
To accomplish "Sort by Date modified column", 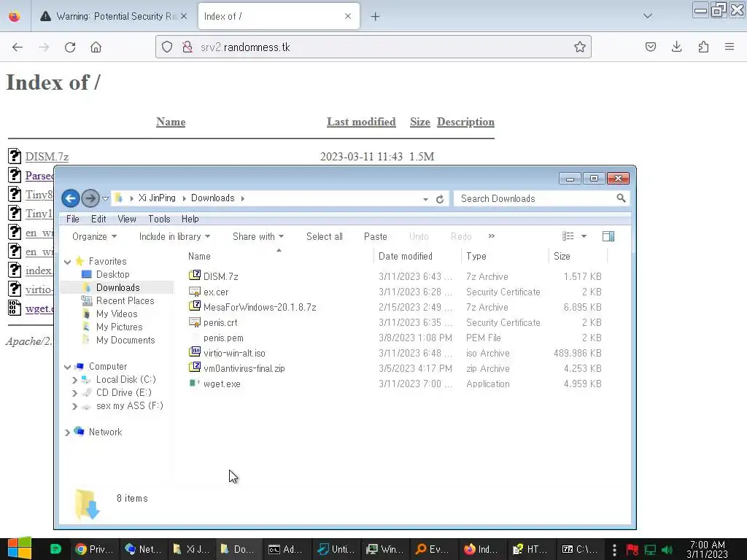I will point(406,256).
